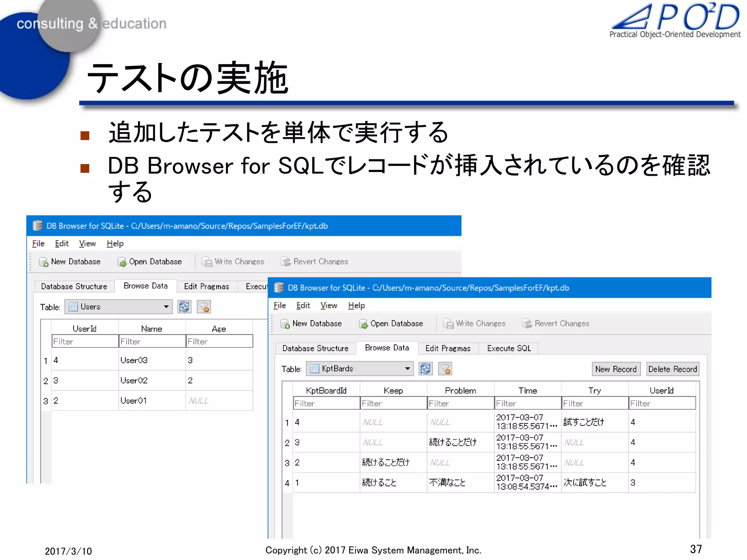Click New Database icon in front window

pos(285,324)
